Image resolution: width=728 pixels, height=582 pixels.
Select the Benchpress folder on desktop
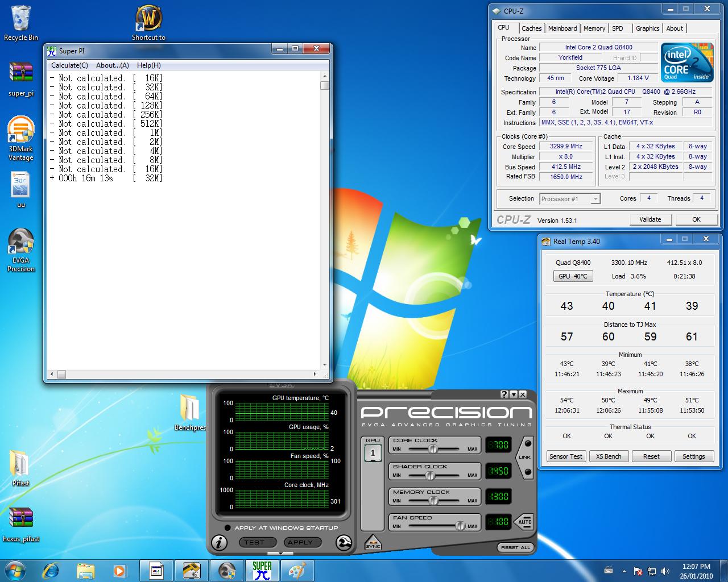(x=189, y=413)
